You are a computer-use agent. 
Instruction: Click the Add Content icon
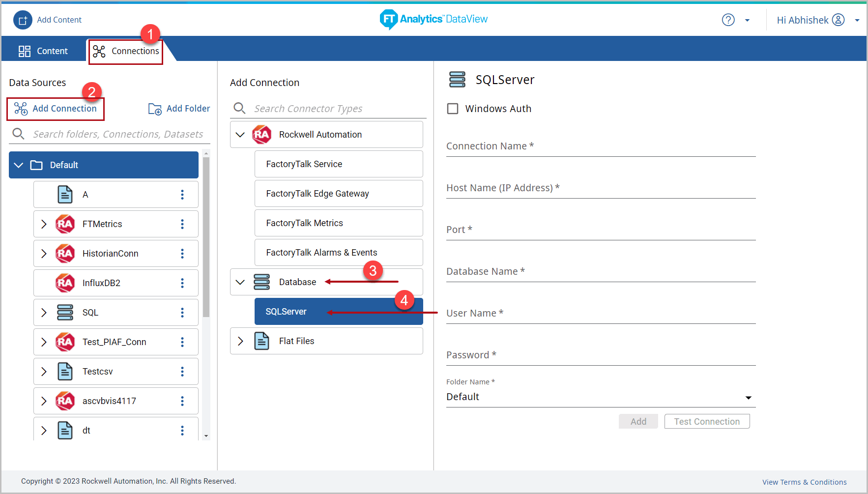pyautogui.click(x=23, y=20)
